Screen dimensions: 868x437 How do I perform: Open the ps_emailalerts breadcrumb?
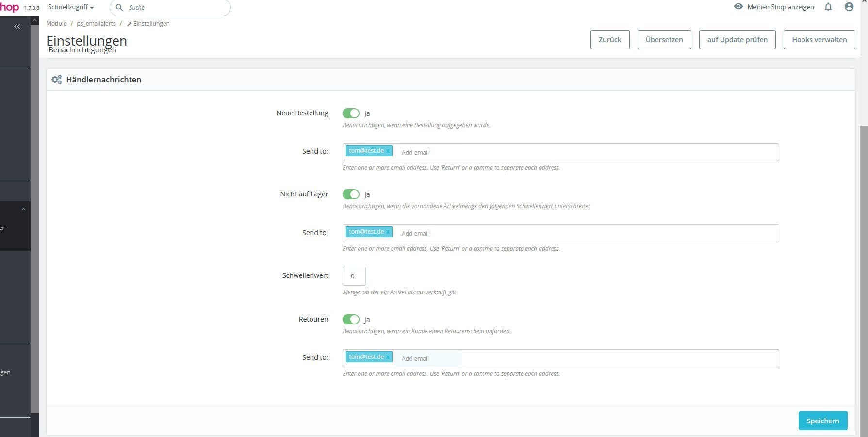pyautogui.click(x=96, y=23)
